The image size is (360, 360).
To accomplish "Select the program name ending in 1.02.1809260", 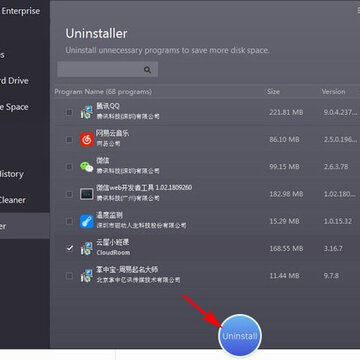I will 144,188.
